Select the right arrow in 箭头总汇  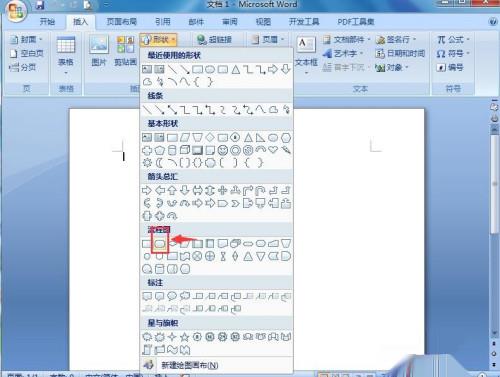tap(147, 191)
